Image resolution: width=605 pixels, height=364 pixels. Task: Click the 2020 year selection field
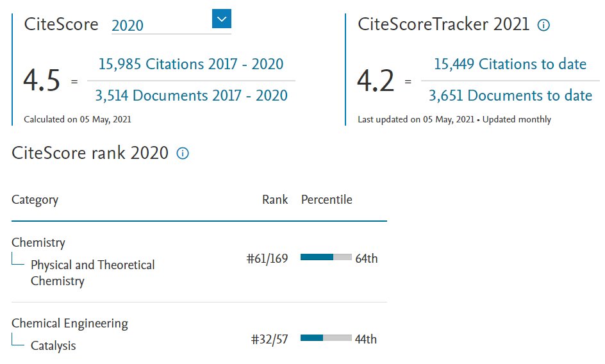pyautogui.click(x=171, y=26)
